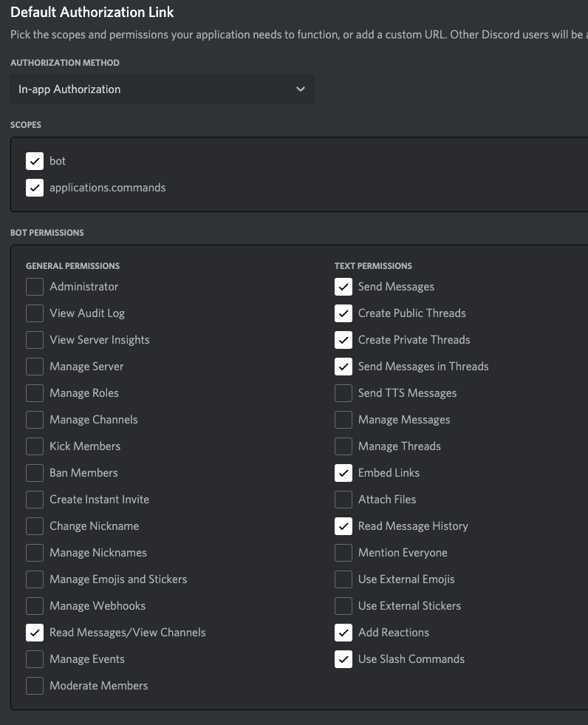This screenshot has height=725, width=588.
Task: Check the View Audit Log box
Action: click(x=35, y=313)
